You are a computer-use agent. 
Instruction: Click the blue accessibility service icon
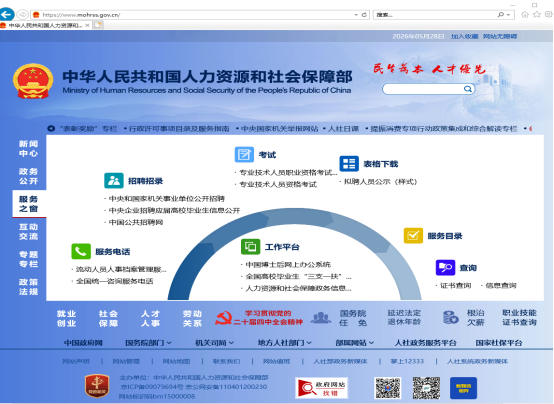click(463, 388)
